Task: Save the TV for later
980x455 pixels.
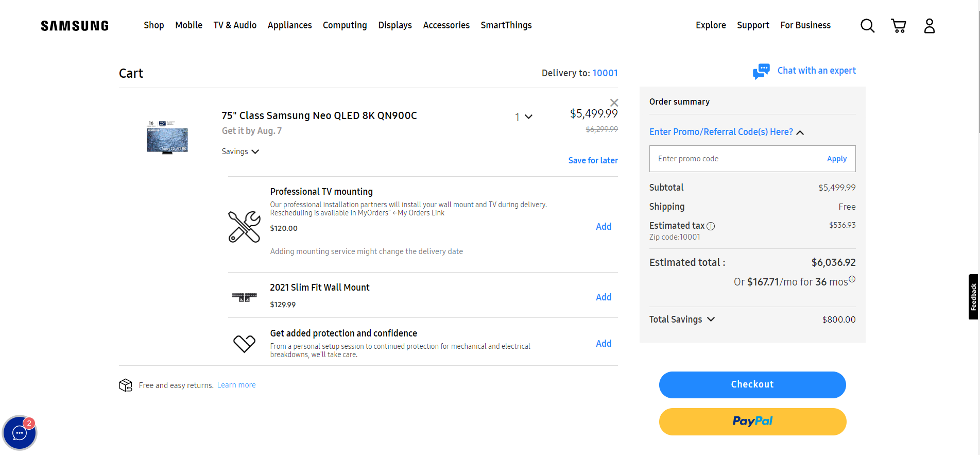Action: (593, 161)
